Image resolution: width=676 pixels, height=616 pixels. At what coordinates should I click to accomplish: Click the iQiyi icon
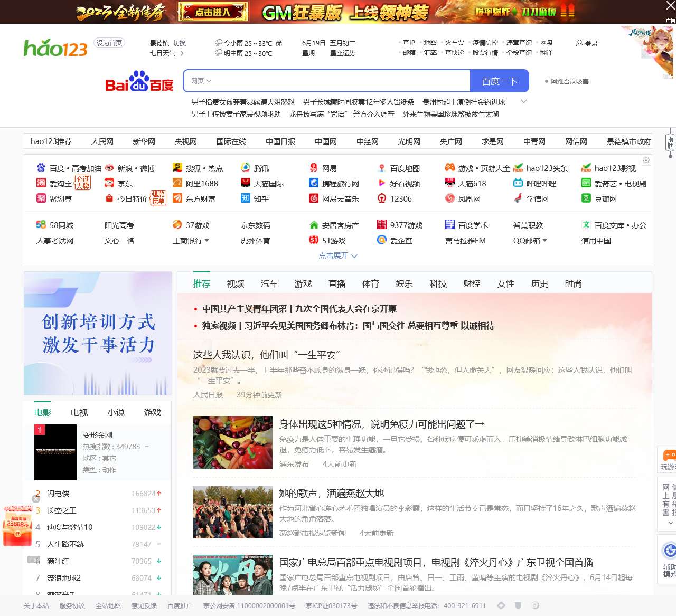coord(586,183)
